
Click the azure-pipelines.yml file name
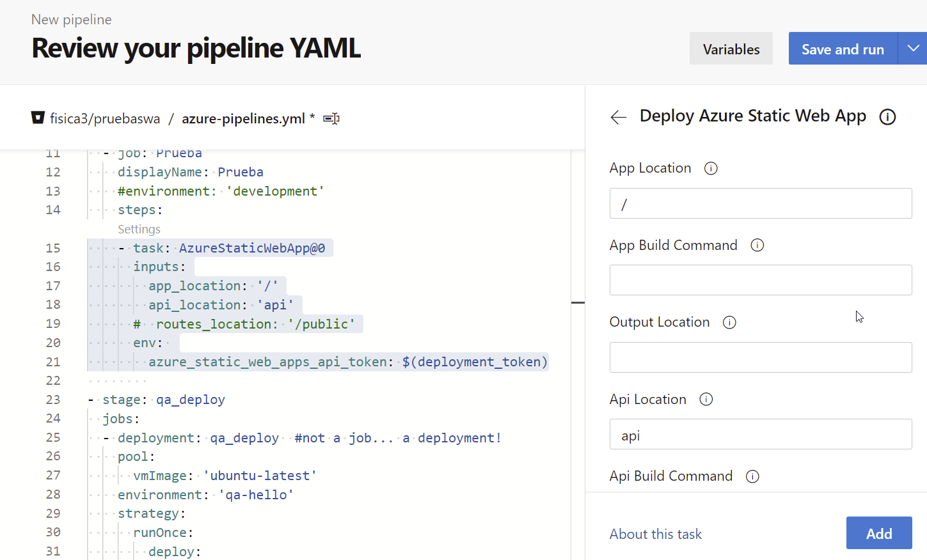click(243, 118)
